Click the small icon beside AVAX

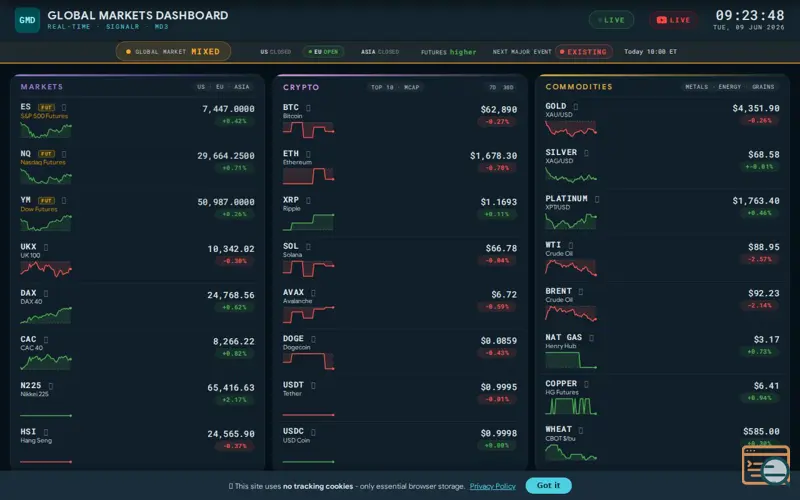tap(313, 293)
